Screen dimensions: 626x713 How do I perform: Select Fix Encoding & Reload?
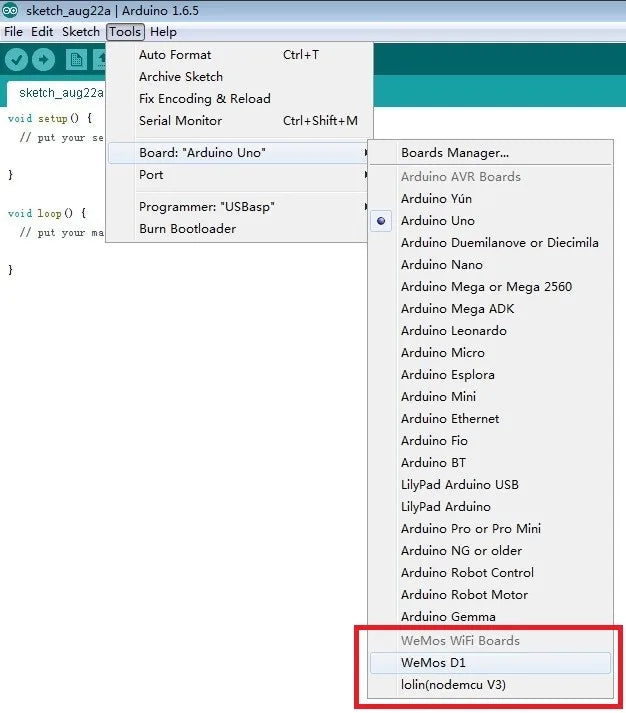pos(239,99)
